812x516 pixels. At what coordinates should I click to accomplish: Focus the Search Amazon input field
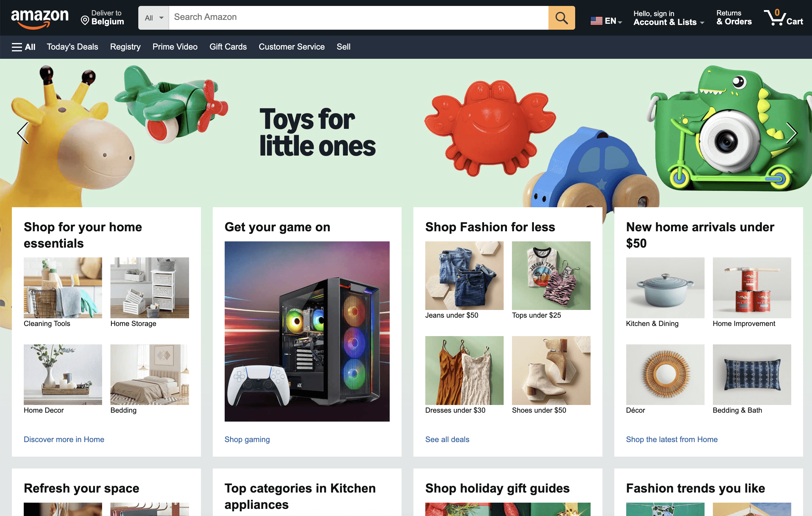359,18
